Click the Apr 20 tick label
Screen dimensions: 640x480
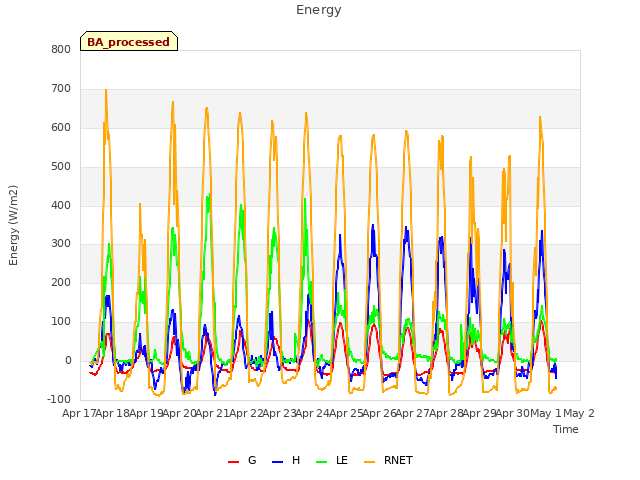click(x=179, y=413)
